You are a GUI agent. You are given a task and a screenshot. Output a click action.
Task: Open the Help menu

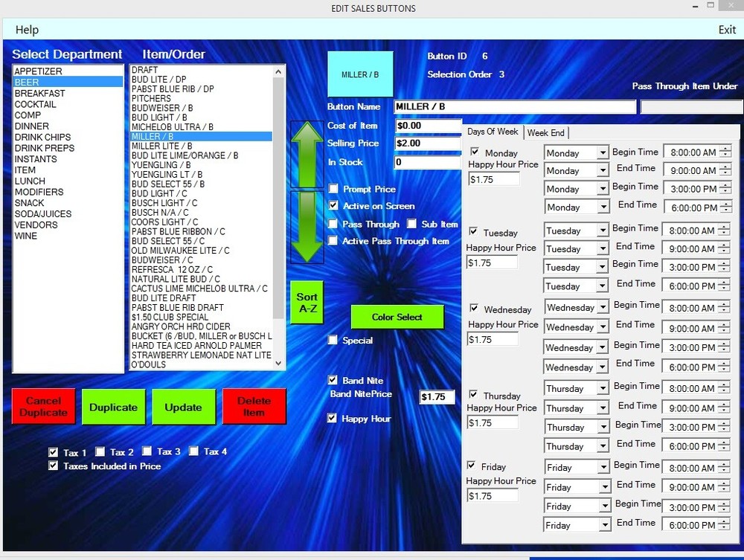27,30
